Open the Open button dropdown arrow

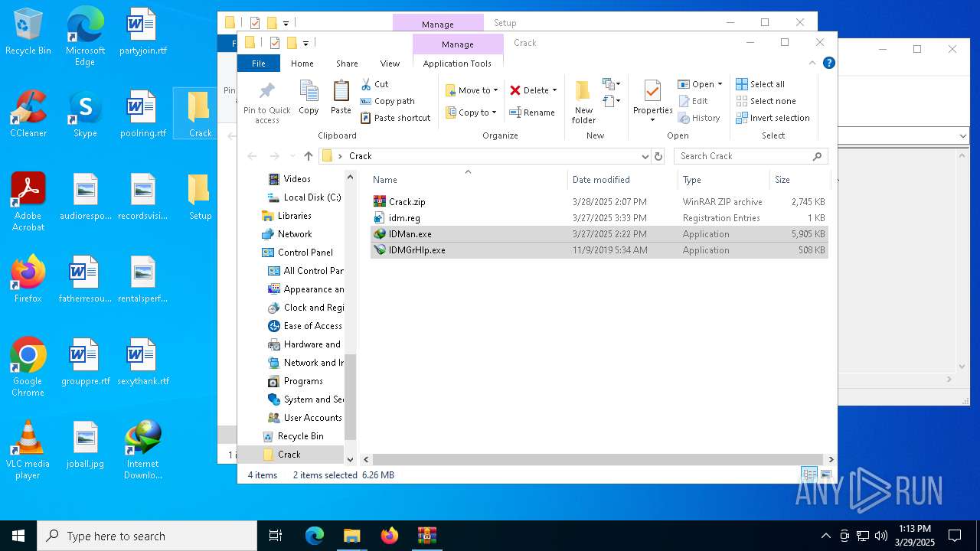[x=720, y=84]
